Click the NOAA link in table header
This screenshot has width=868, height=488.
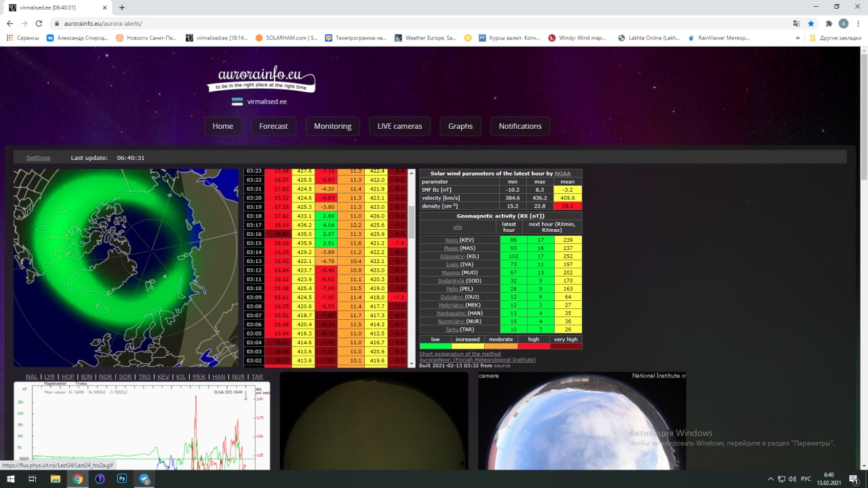click(x=562, y=174)
